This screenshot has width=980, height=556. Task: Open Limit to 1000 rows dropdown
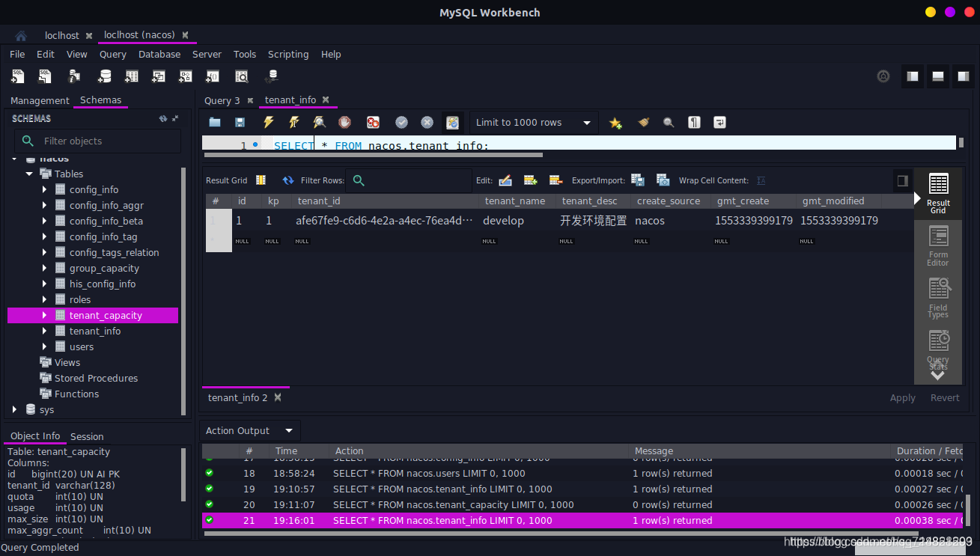[534, 123]
